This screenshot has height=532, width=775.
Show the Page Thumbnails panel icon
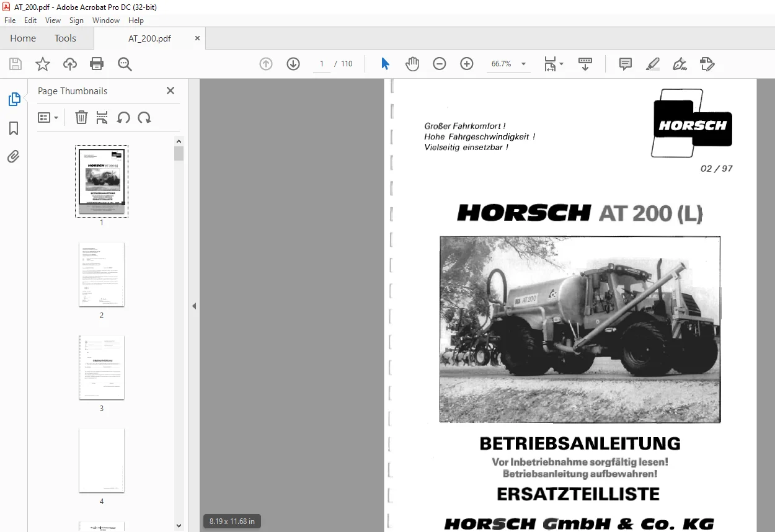[14, 99]
